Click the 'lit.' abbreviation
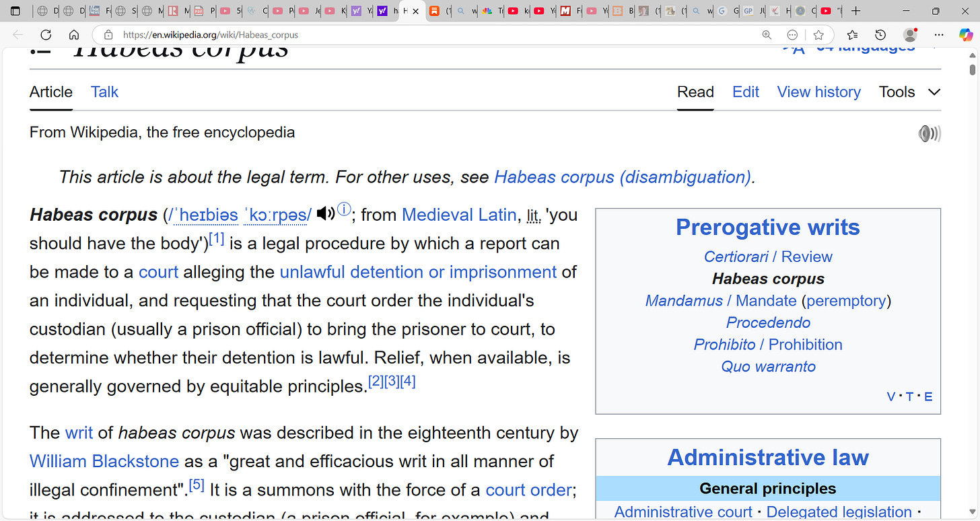980x521 pixels. point(534,215)
